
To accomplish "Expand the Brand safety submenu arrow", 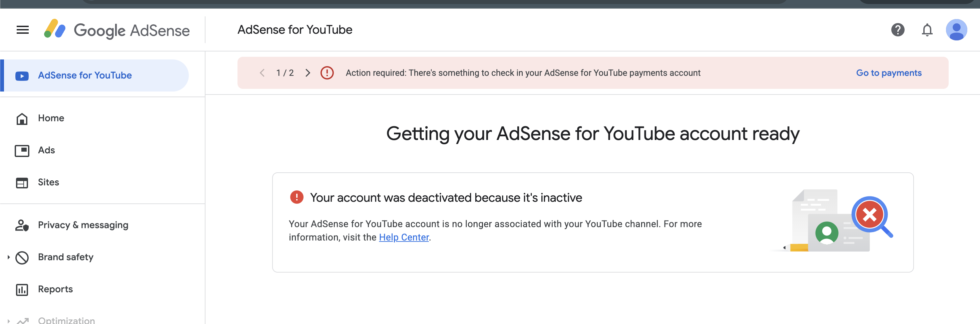I will [x=8, y=257].
